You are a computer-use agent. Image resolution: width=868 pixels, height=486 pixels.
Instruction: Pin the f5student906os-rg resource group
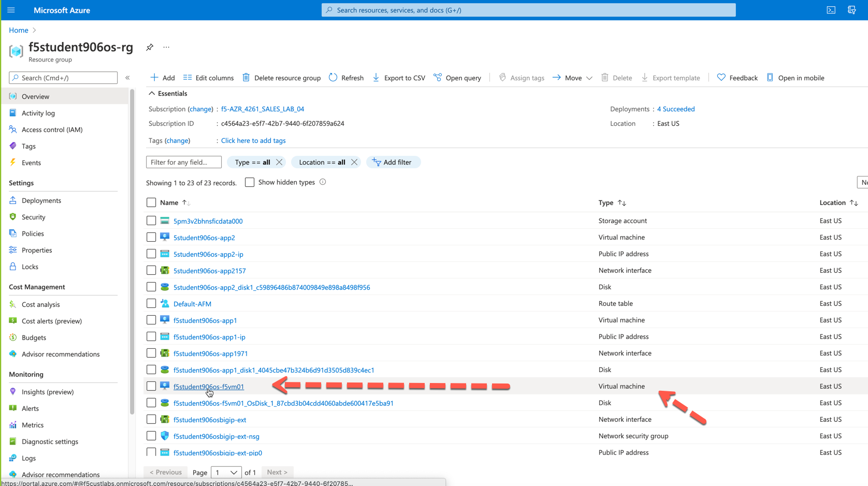(x=150, y=47)
